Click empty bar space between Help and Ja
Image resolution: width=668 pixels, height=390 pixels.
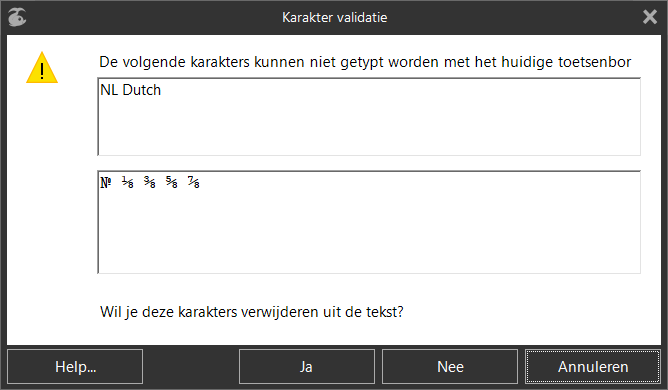(191, 367)
